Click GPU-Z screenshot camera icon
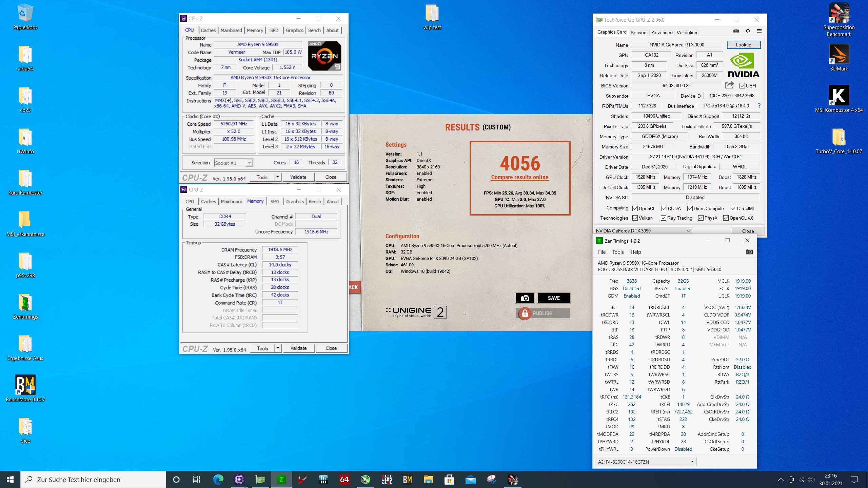 (x=736, y=31)
